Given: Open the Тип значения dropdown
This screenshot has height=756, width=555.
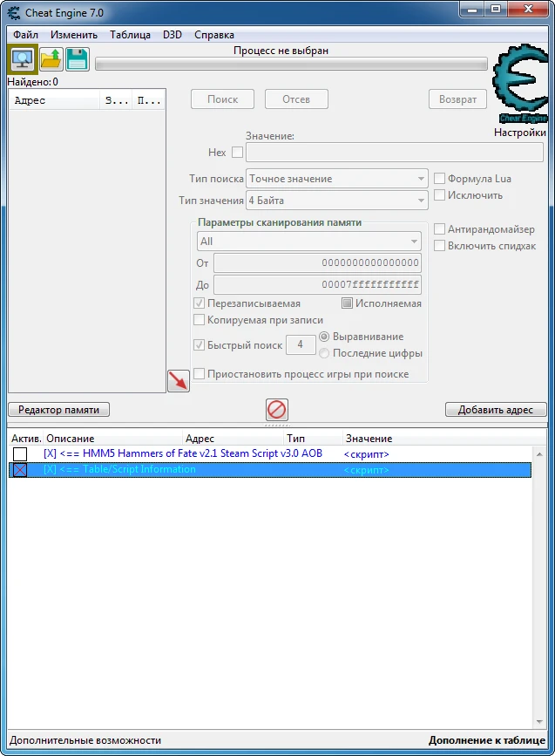Looking at the screenshot, I should (x=337, y=200).
